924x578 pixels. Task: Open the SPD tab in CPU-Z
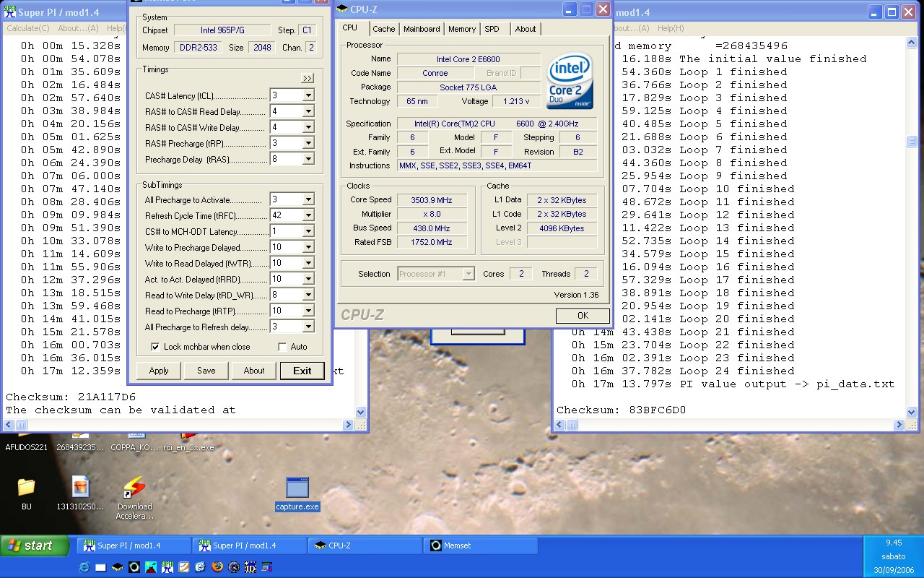click(492, 29)
